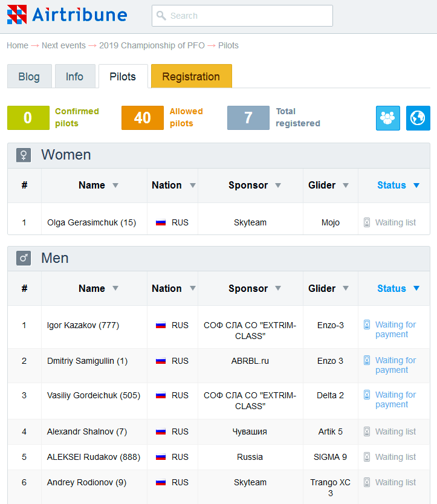Image resolution: width=437 pixels, height=504 pixels.
Task: Focus the Search input field
Action: [x=242, y=16]
